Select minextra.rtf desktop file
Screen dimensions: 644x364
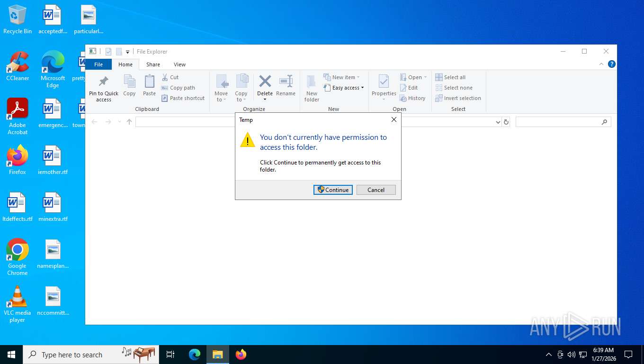[53, 207]
